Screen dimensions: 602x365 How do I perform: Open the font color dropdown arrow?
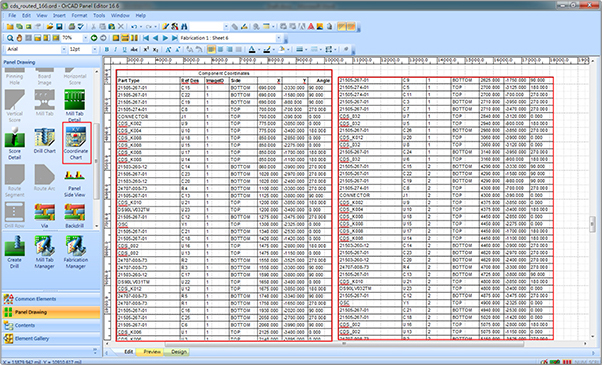click(259, 50)
